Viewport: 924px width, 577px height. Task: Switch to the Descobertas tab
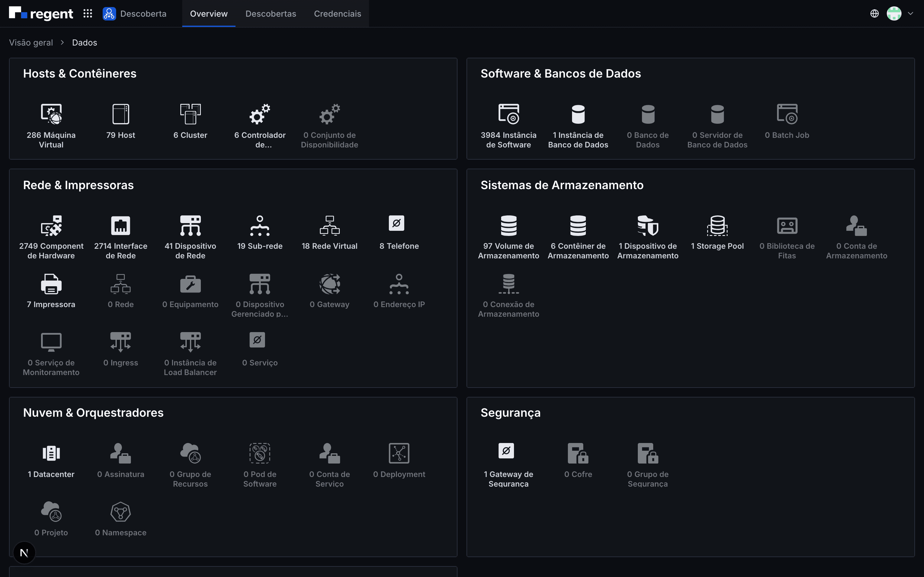pyautogui.click(x=271, y=14)
